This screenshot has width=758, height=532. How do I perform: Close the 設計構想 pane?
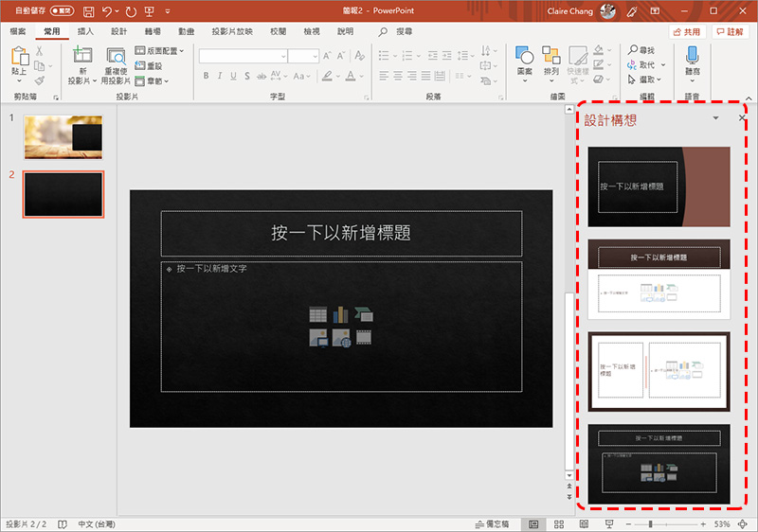coord(742,118)
